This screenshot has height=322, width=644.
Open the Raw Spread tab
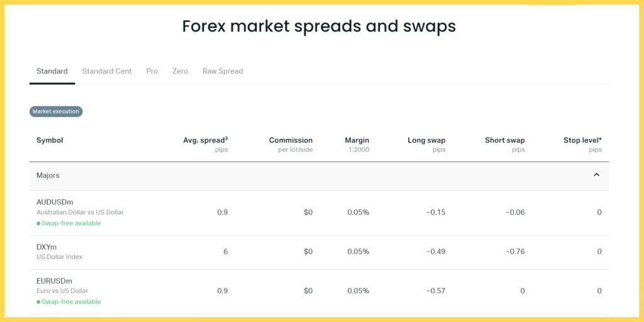[223, 71]
